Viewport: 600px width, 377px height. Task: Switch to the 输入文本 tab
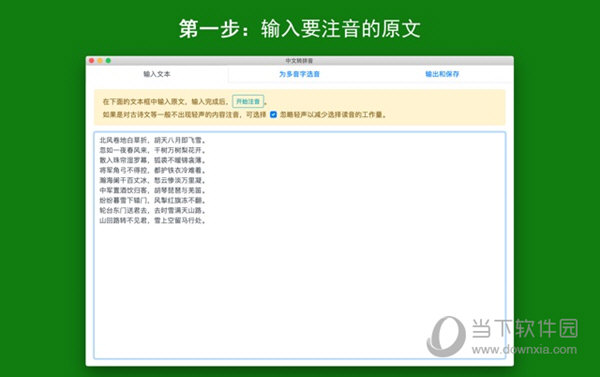point(157,74)
